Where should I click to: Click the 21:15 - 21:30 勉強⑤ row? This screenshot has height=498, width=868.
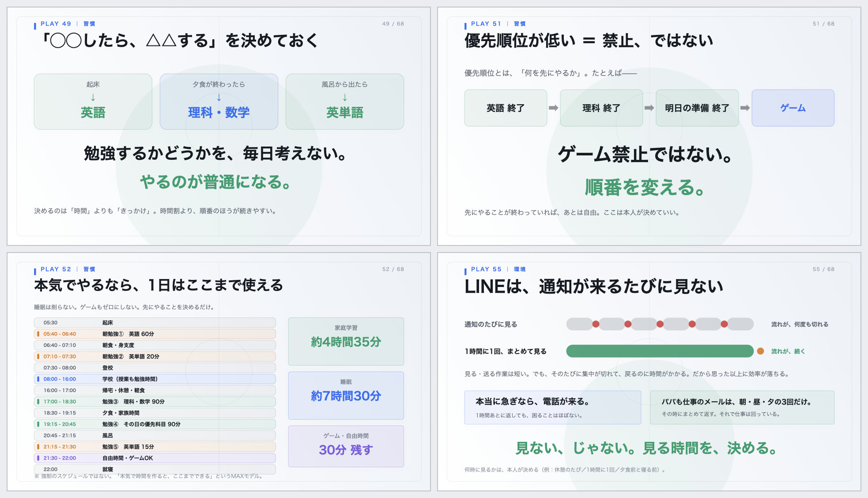point(155,447)
